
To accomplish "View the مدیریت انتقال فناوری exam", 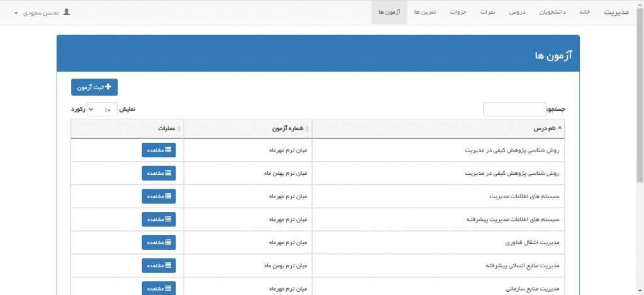I will (159, 242).
